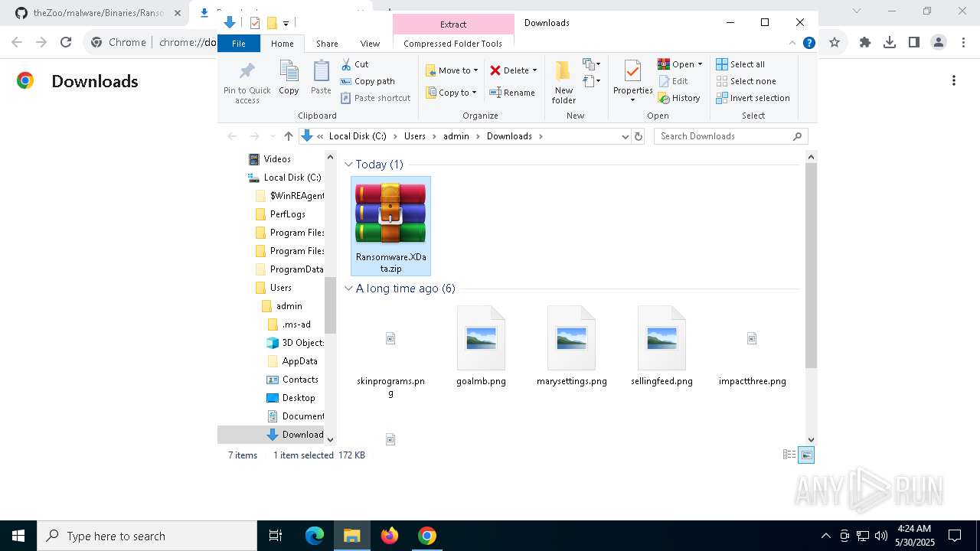This screenshot has width=980, height=551.
Task: Collapse the ribbon with chevron
Action: point(792,44)
